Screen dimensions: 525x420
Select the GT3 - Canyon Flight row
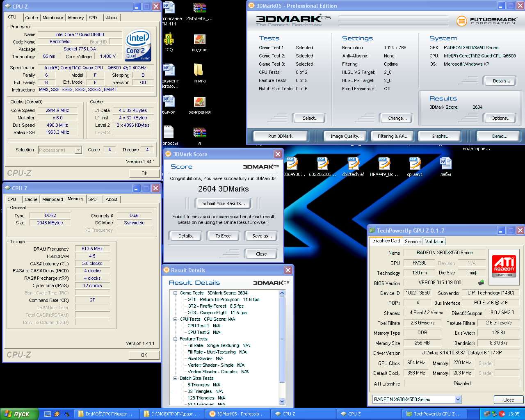point(217,313)
